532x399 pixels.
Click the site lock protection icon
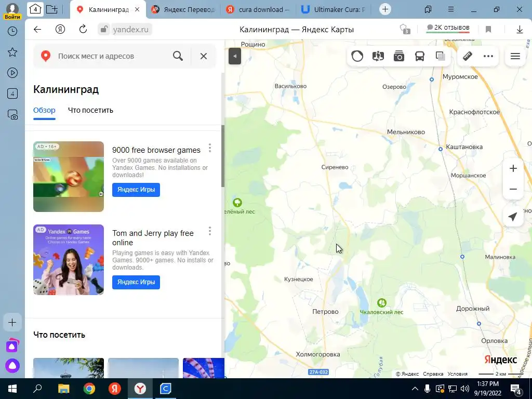(x=104, y=30)
